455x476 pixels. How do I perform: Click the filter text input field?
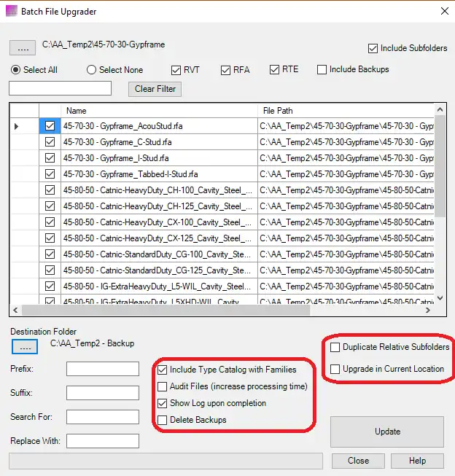60,89
